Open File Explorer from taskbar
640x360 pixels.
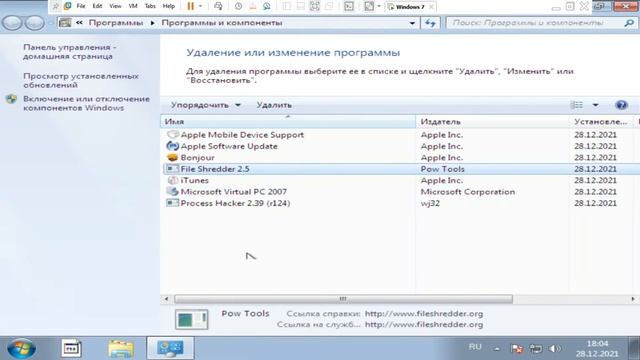121,348
